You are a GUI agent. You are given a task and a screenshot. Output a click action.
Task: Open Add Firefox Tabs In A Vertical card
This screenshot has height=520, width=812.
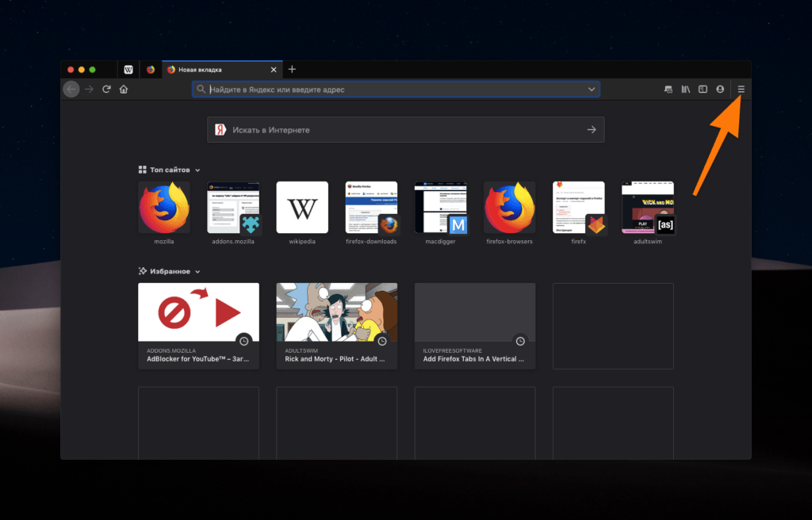tap(475, 326)
